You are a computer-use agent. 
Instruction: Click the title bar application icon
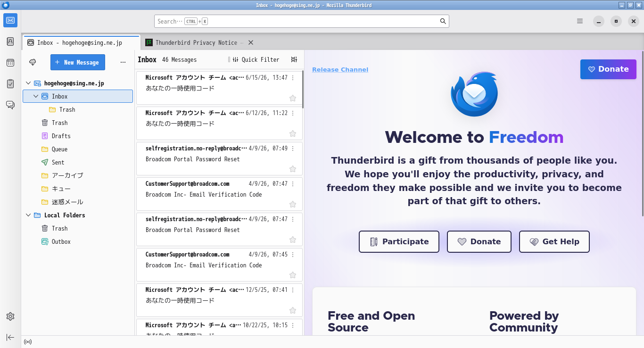pos(6,5)
